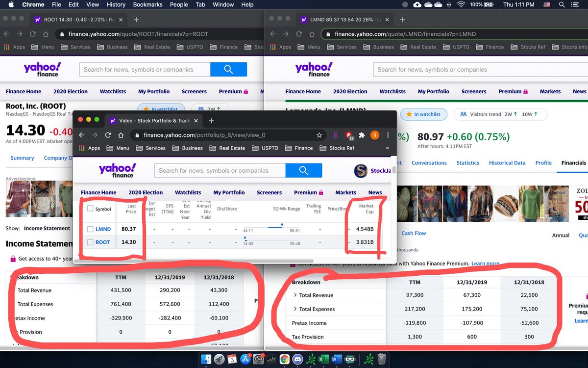
Task: Select the Statistics tab in LMND window
Action: pos(467,163)
